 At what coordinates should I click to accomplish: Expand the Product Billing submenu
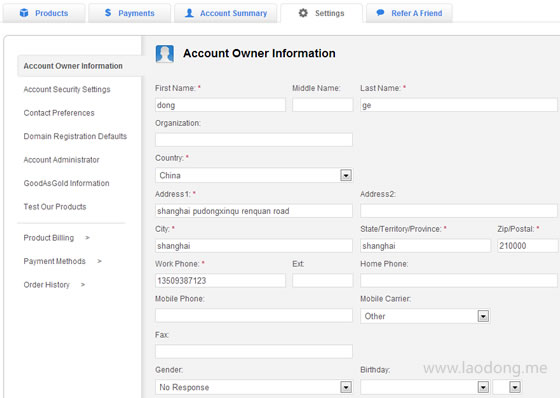56,238
